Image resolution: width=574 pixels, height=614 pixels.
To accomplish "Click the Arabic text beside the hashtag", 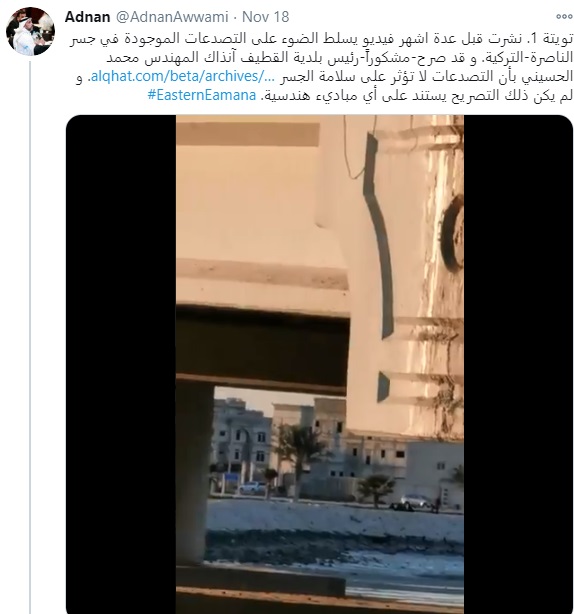I will [416, 95].
